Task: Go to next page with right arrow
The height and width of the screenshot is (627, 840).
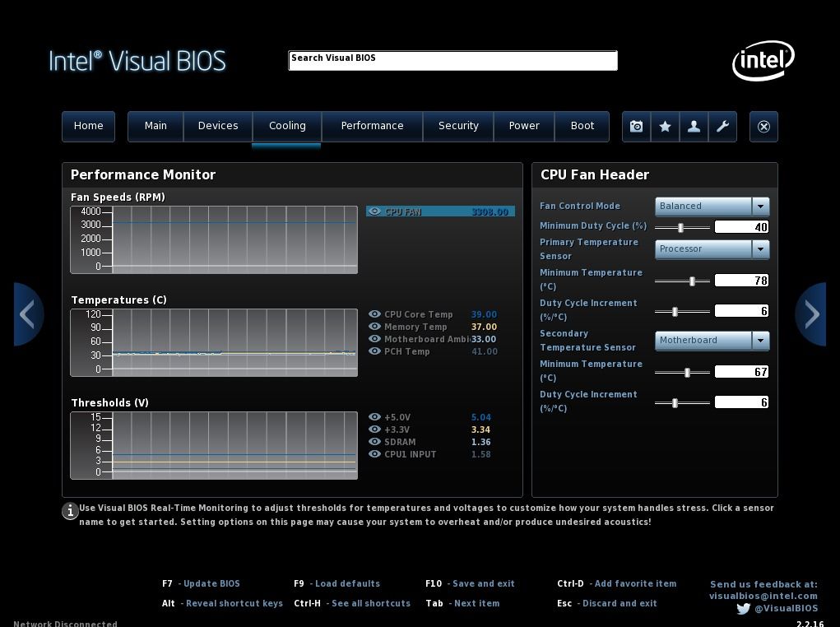Action: click(x=811, y=314)
